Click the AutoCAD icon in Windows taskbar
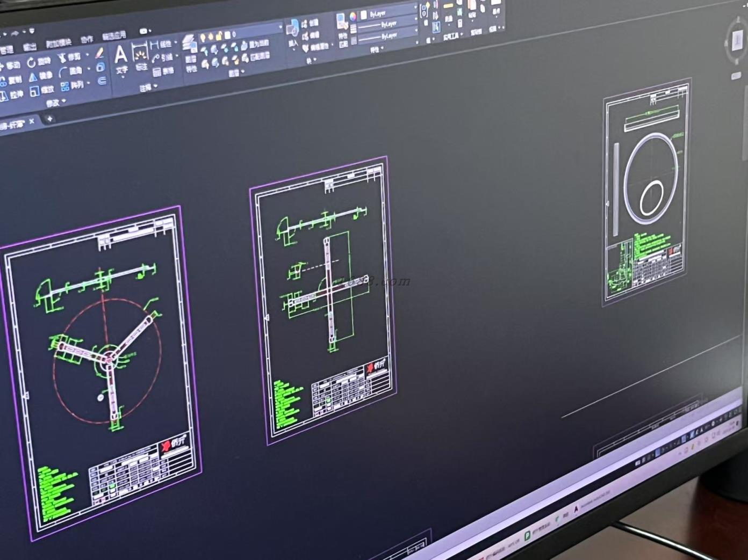The width and height of the screenshot is (748, 560). (576, 509)
